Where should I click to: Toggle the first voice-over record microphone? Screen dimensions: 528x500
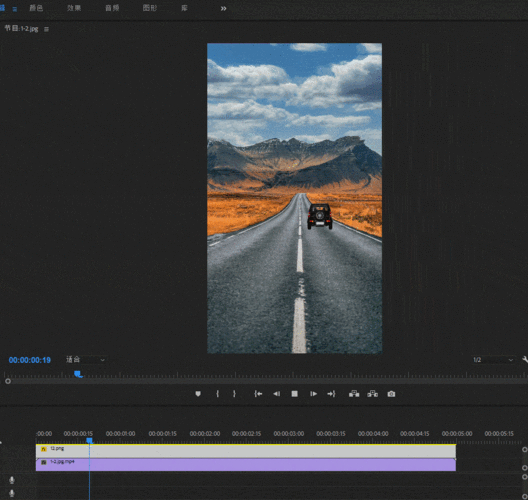pos(12,480)
